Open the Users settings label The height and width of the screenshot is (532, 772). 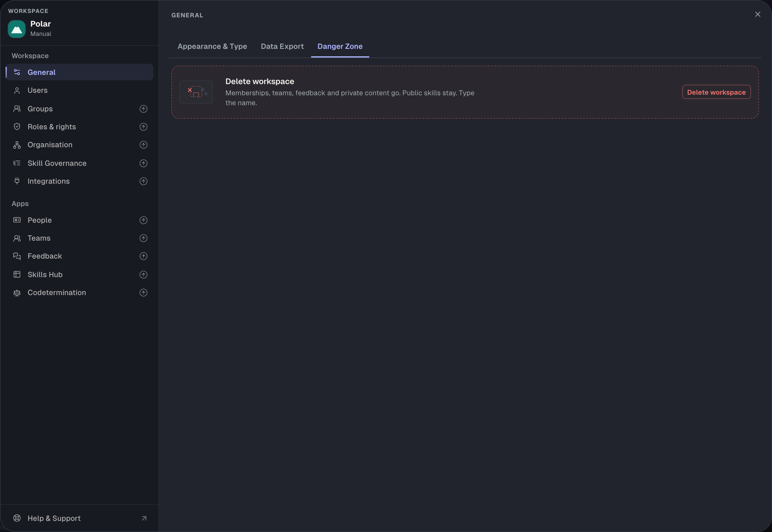(38, 90)
